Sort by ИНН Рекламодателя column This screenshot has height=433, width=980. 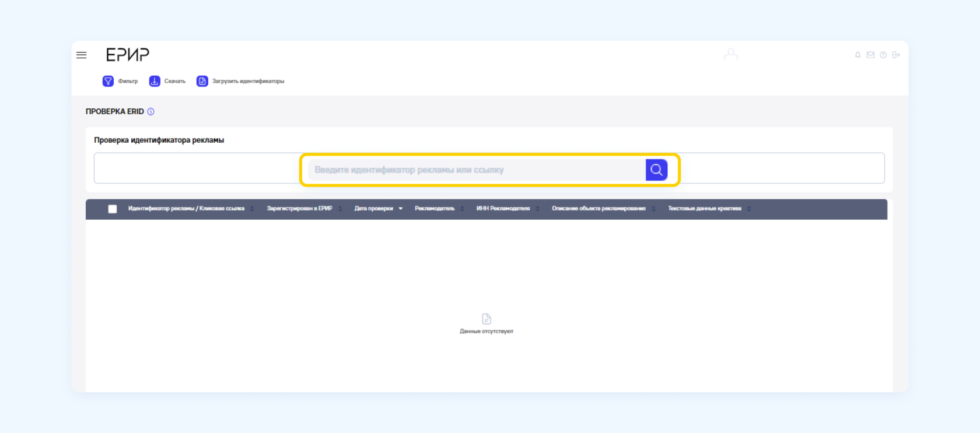click(x=508, y=209)
